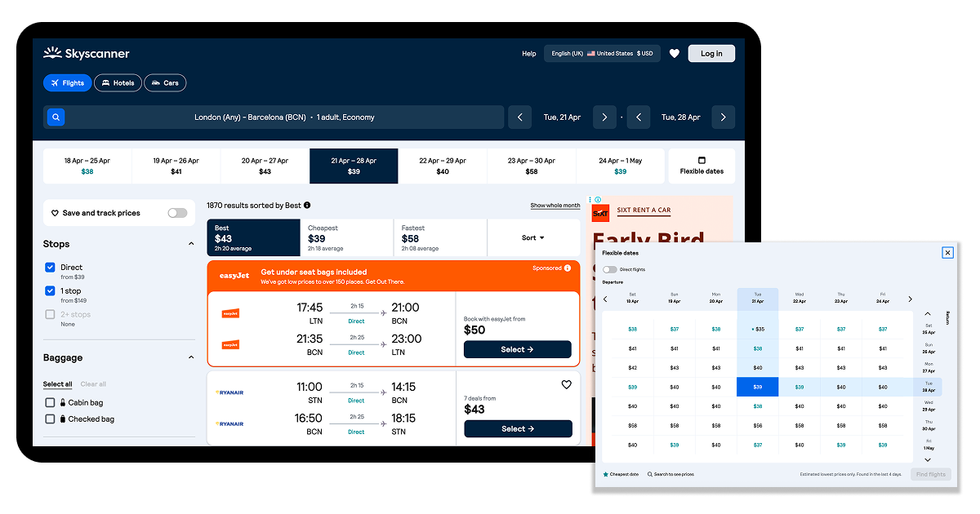Click the Show whole month link

pyautogui.click(x=555, y=205)
